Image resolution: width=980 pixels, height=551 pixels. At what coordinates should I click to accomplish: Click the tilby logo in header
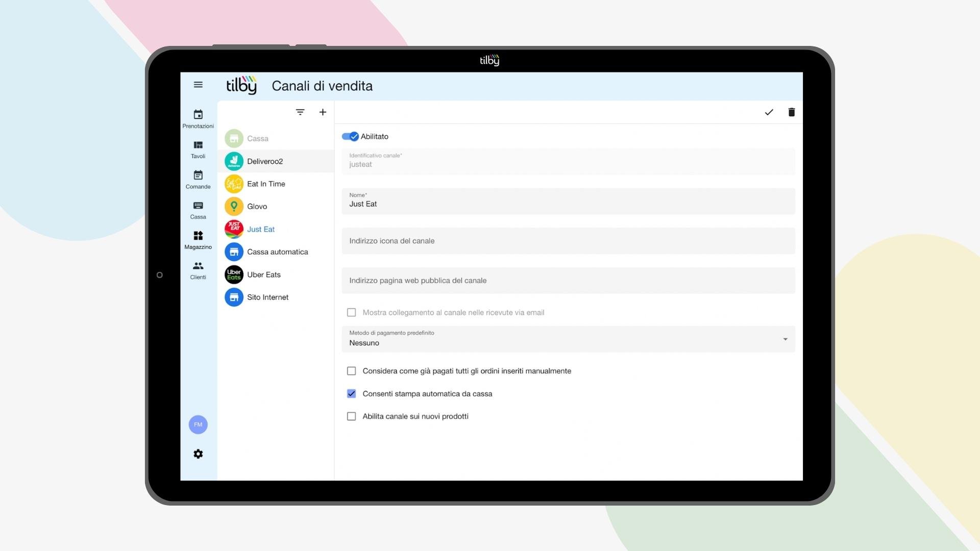[241, 85]
